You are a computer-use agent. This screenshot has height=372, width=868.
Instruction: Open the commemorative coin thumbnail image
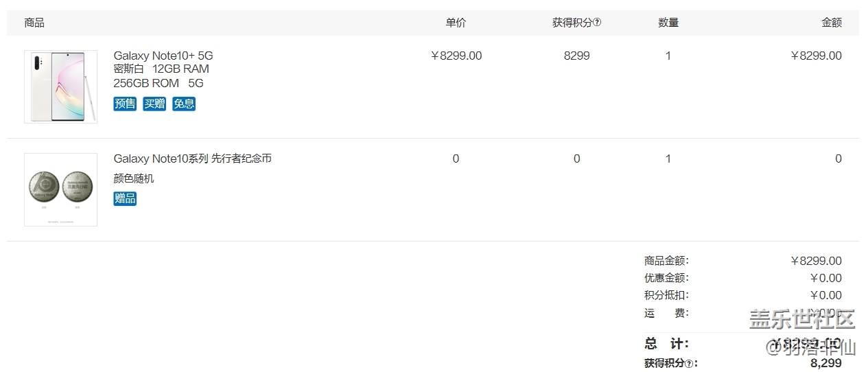(x=60, y=189)
